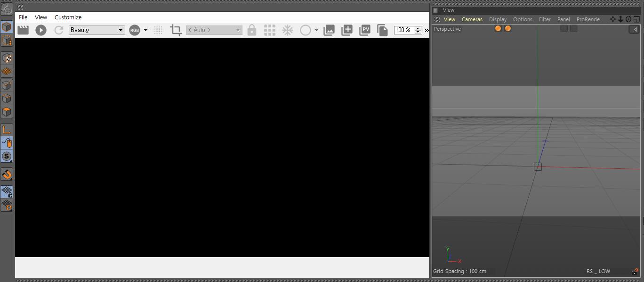This screenshot has width=644, height=282.
Task: Select the Make Editable top-left icon
Action: click(x=7, y=8)
